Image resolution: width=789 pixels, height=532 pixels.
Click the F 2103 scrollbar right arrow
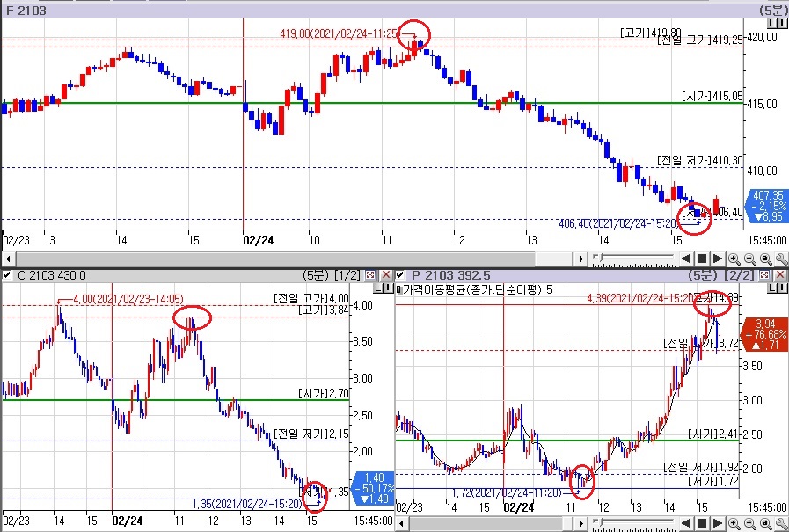581,259
